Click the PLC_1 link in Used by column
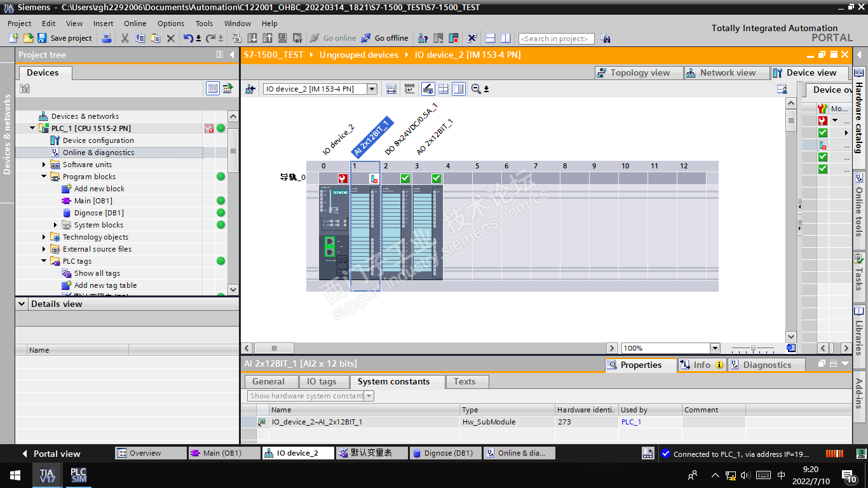The image size is (868, 488). (x=631, y=422)
